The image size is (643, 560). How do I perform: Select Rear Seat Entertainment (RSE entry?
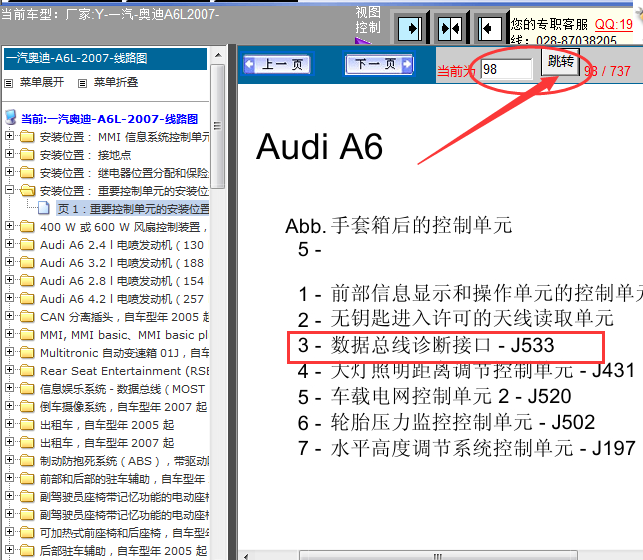coord(125,371)
